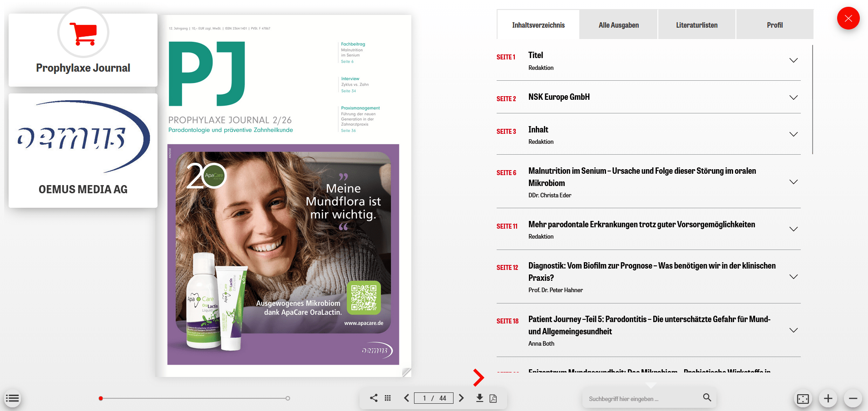The height and width of the screenshot is (411, 868).
Task: Click the download icon
Action: coord(479,398)
